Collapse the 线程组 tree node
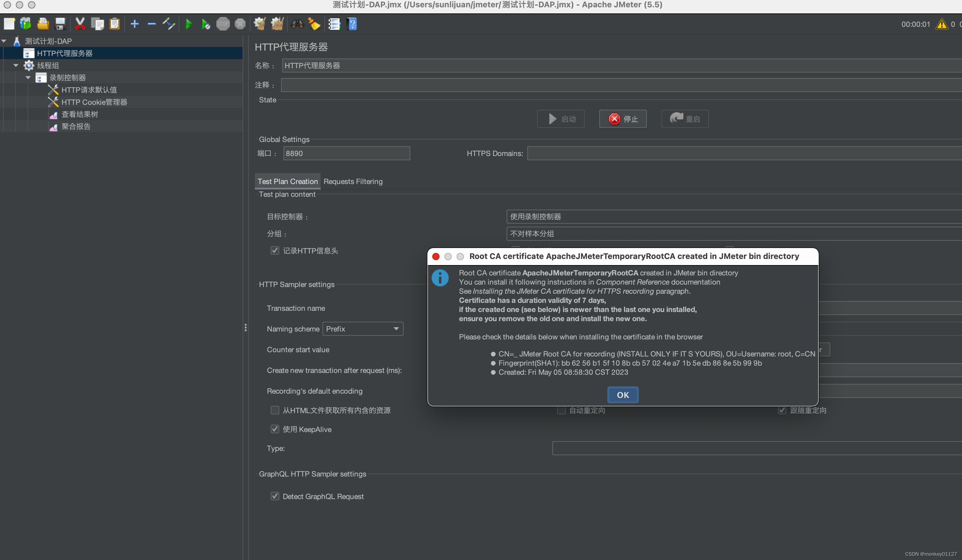This screenshot has height=560, width=962. point(16,65)
